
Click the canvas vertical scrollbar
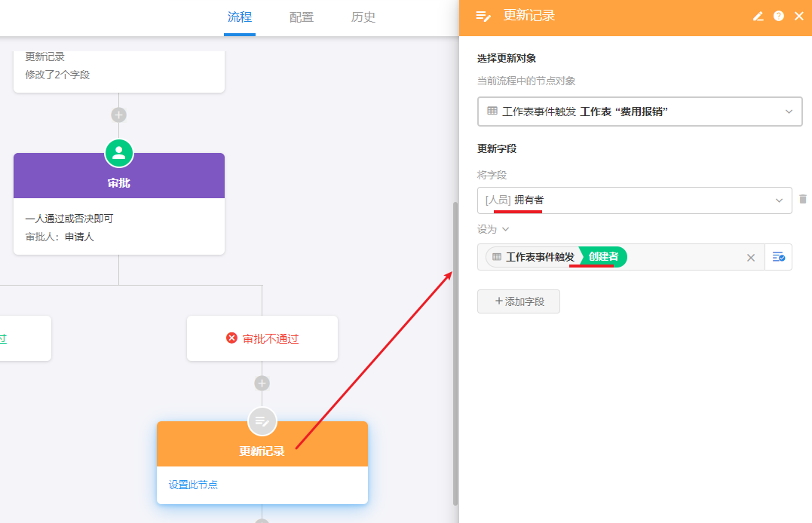click(x=455, y=354)
